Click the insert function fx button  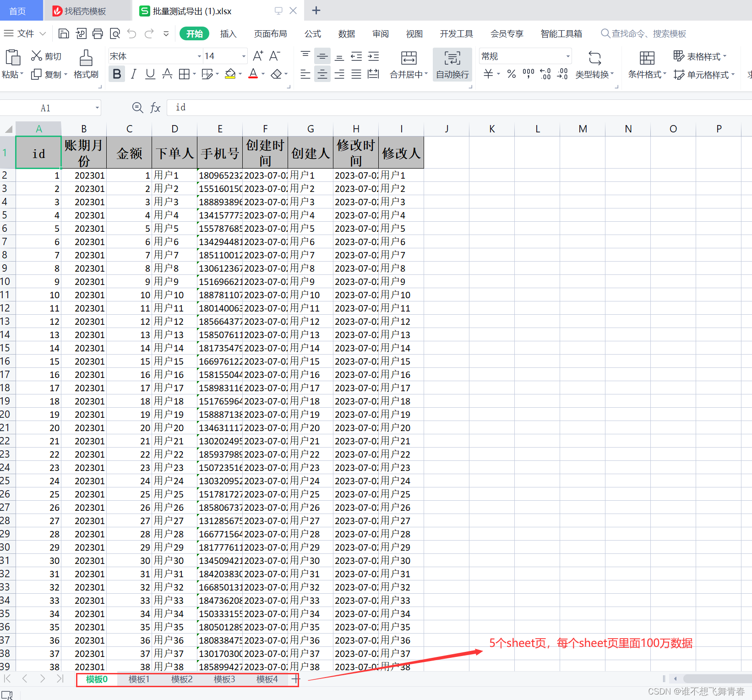(x=155, y=108)
